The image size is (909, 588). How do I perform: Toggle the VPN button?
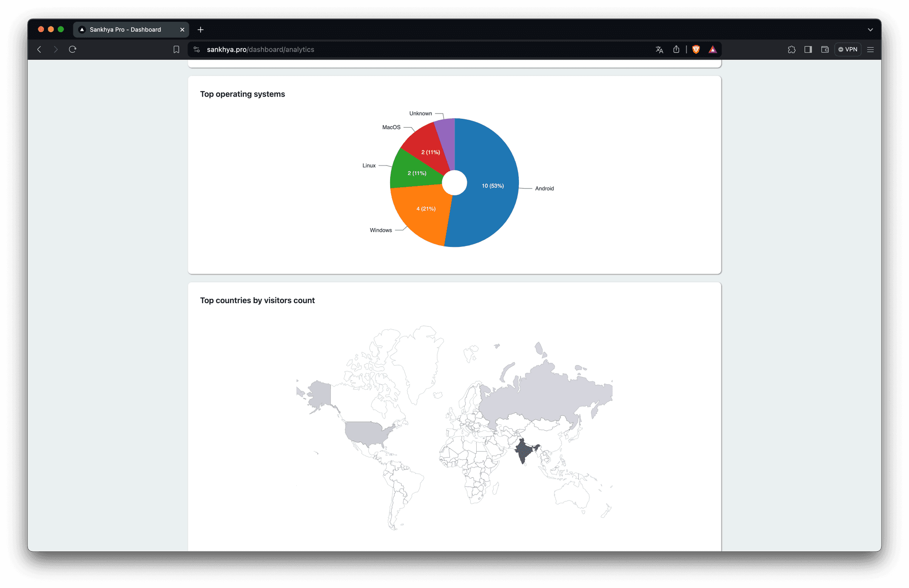pyautogui.click(x=847, y=50)
